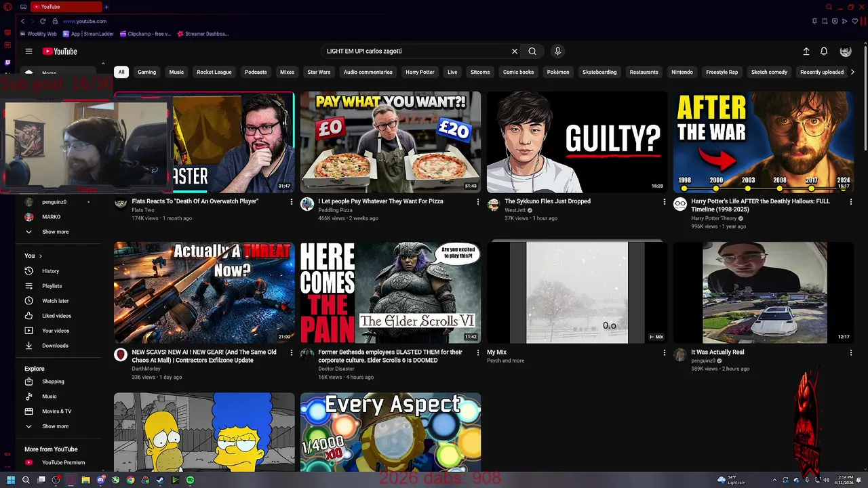Open the Clipchamp bookmark

[x=145, y=34]
